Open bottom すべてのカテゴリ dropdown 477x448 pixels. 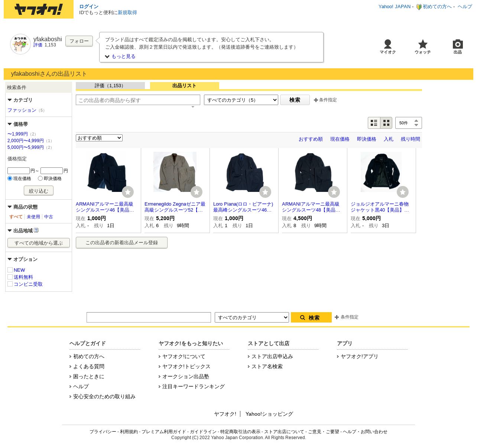click(x=252, y=317)
